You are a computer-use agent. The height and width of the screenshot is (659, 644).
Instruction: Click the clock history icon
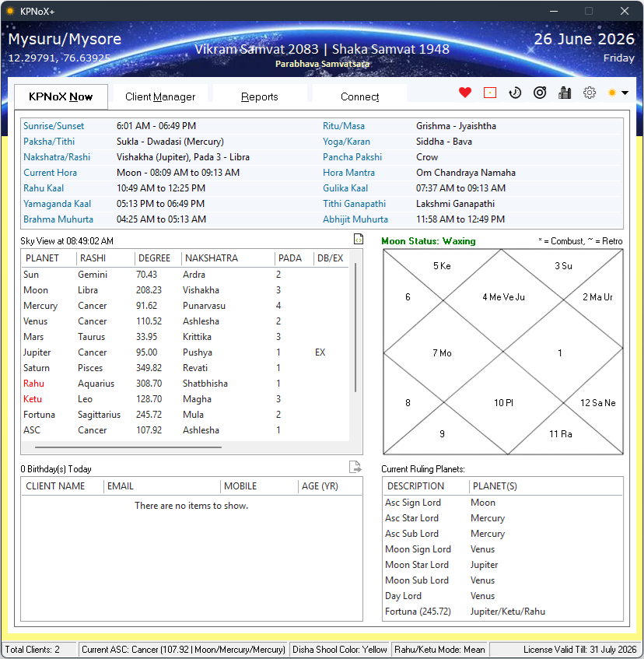point(515,93)
